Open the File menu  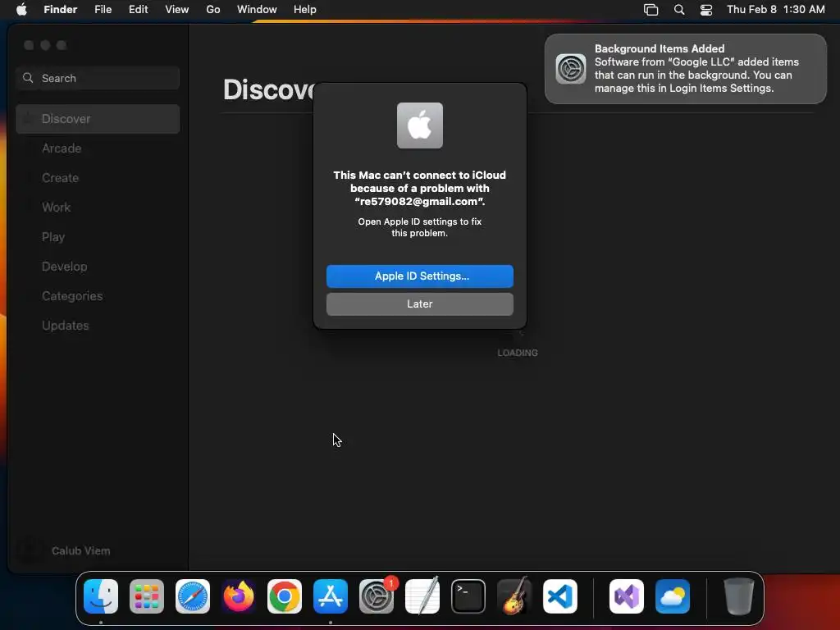pos(103,10)
